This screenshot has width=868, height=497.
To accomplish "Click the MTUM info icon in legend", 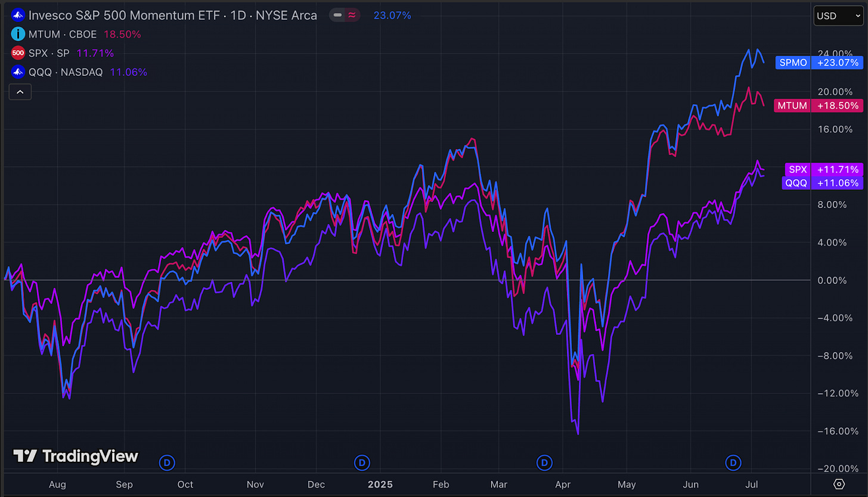I will [18, 34].
